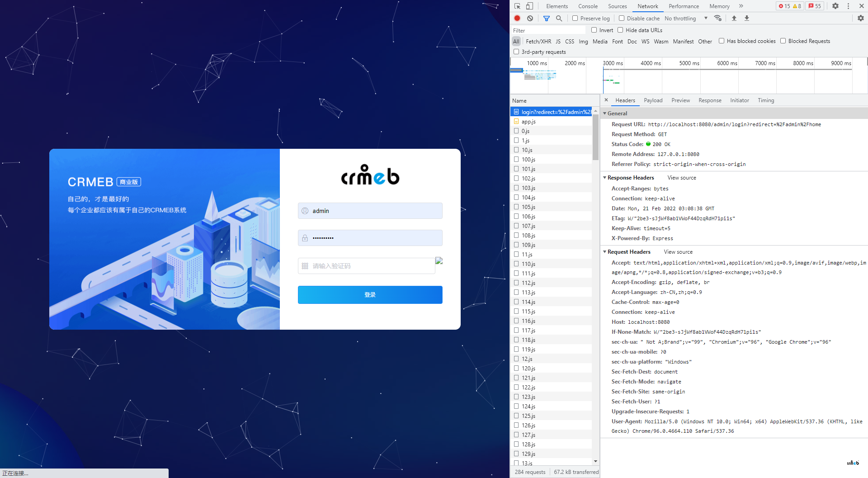Open the Payload tab
Screen dimensions: 868x478
tap(653, 100)
